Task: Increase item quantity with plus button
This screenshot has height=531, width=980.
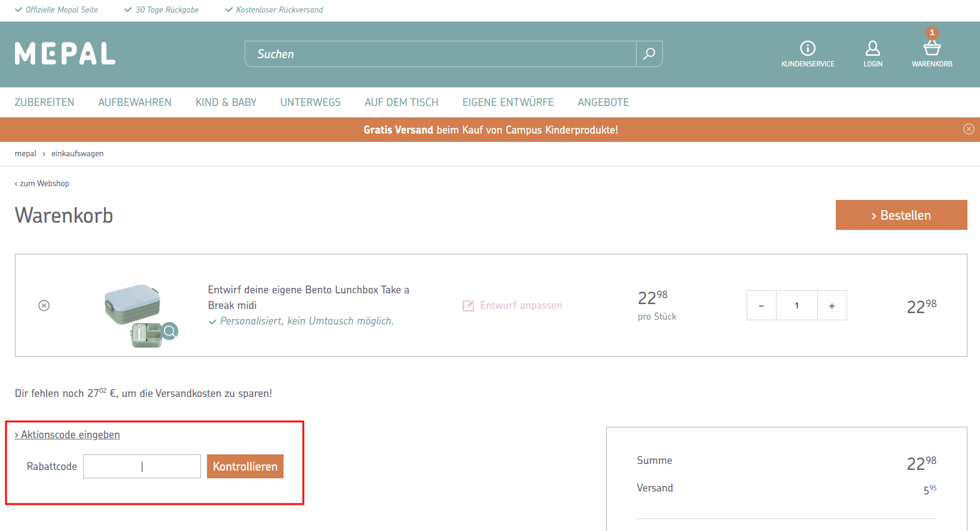Action: point(832,305)
